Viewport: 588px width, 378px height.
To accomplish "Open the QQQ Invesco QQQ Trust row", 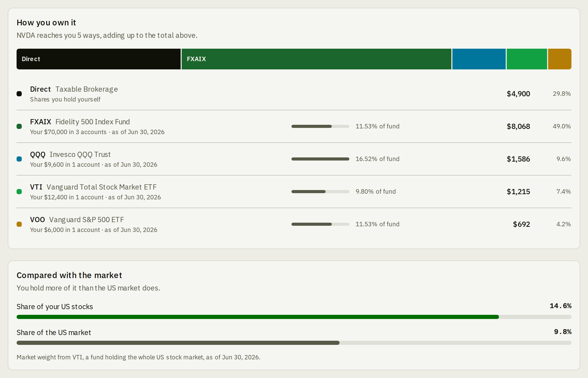I will pos(294,159).
